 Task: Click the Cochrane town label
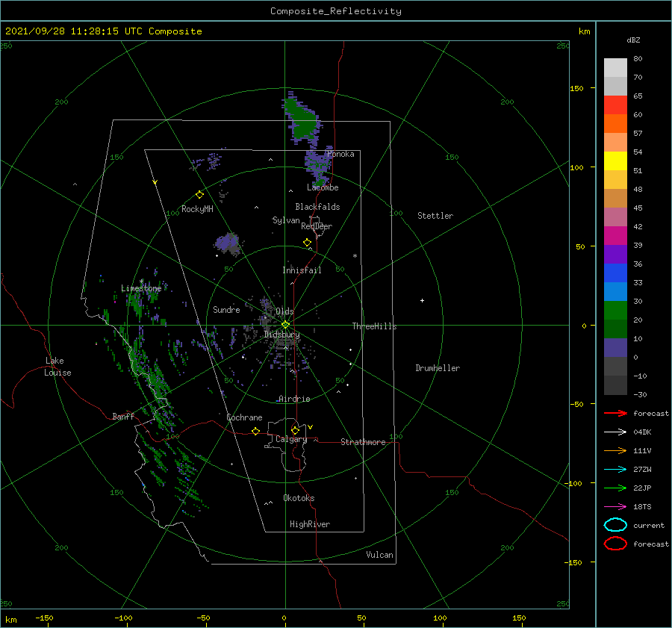[x=244, y=417]
